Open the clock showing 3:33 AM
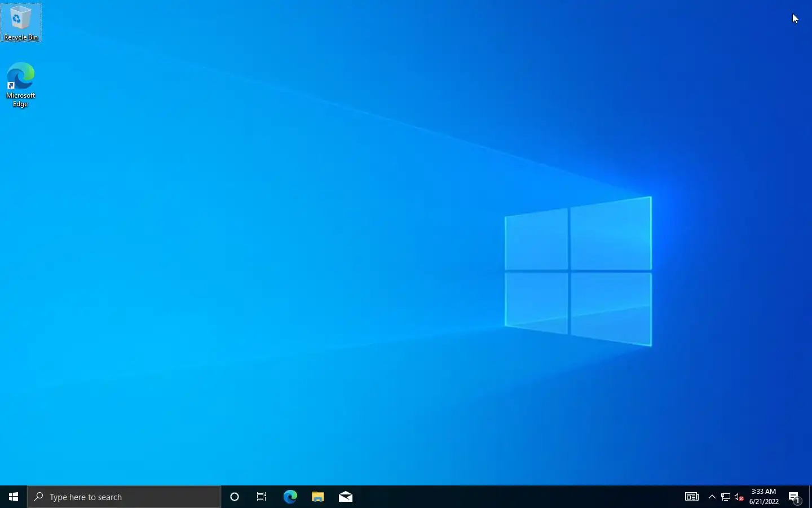Viewport: 812px width, 508px height. pyautogui.click(x=764, y=497)
